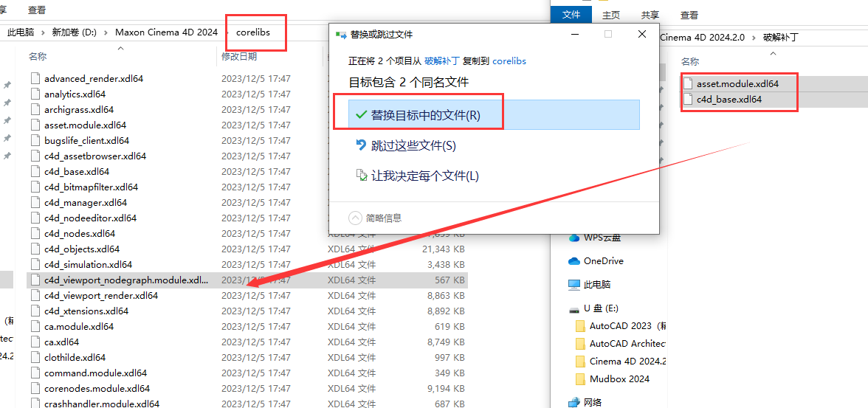The image size is (868, 408).
Task: Click the Mudbox 2024 folder icon
Action: (x=580, y=379)
